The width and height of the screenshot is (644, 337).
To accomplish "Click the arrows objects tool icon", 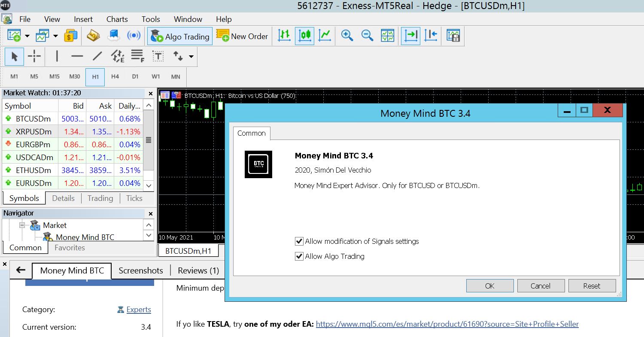I will 178,57.
